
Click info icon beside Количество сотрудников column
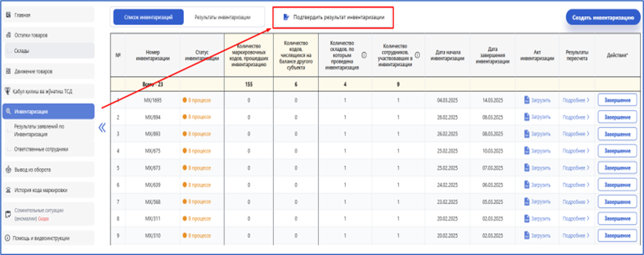(417, 55)
